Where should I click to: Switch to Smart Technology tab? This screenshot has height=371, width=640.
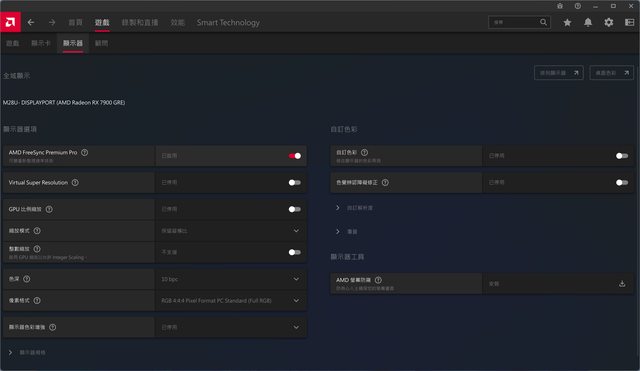(228, 22)
